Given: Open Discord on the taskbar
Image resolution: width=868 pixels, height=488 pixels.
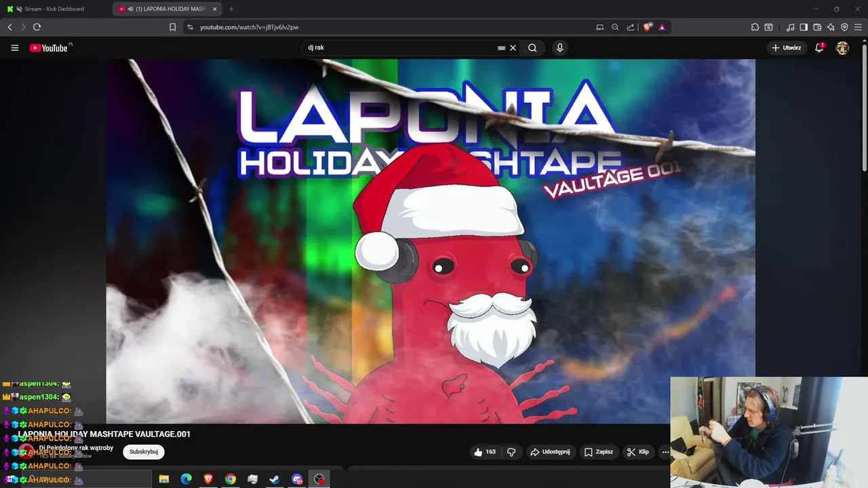Looking at the screenshot, I should 297,479.
